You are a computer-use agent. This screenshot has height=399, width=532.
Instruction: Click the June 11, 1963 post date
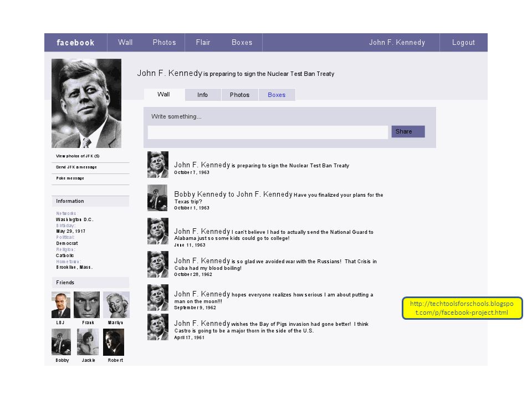[190, 245]
